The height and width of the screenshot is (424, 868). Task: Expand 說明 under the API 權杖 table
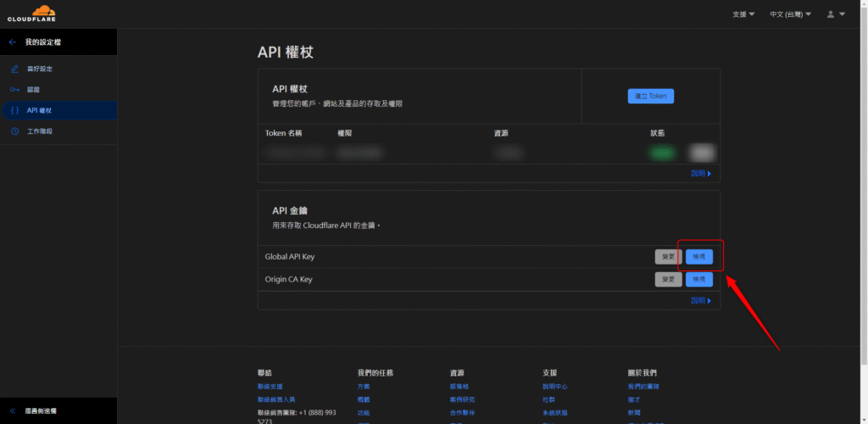click(701, 174)
